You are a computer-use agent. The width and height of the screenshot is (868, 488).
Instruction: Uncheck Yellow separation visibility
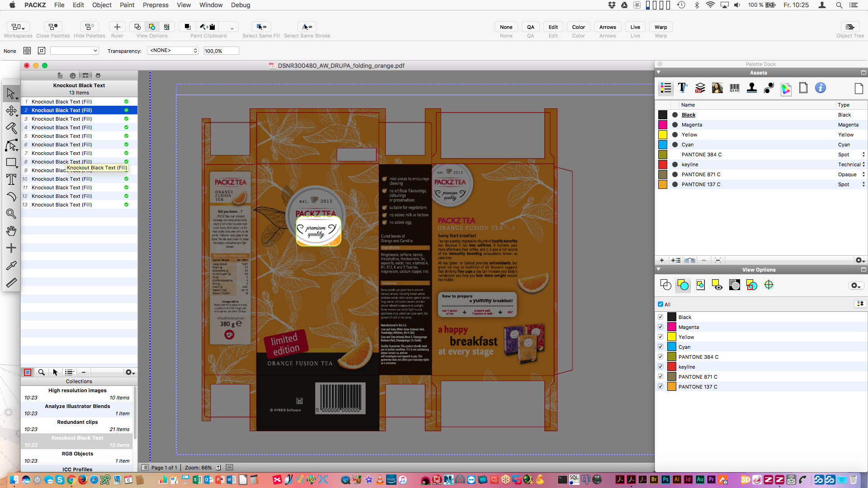(x=660, y=337)
